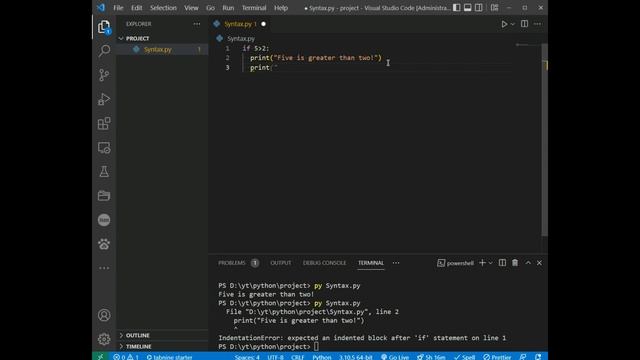Click the editor vertical scrollbar
The height and width of the screenshot is (360, 640).
544,140
